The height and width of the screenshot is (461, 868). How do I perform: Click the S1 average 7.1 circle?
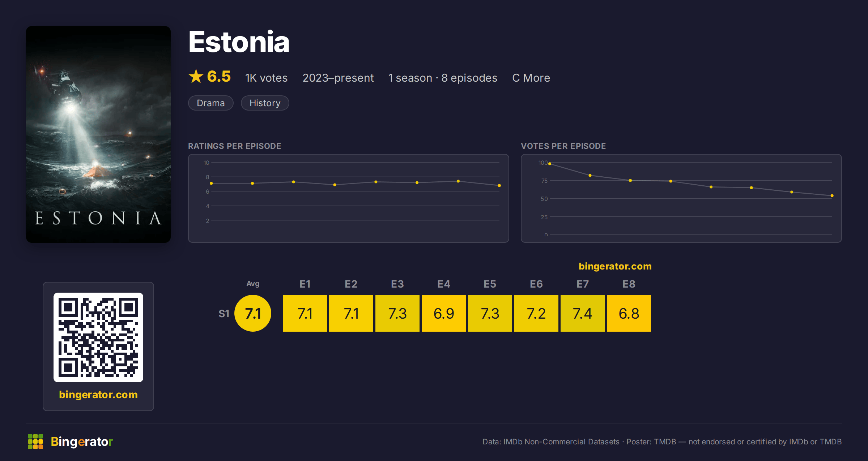253,313
